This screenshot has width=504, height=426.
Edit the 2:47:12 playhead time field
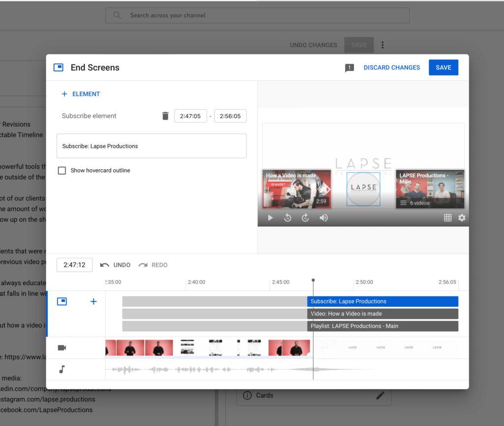point(75,265)
